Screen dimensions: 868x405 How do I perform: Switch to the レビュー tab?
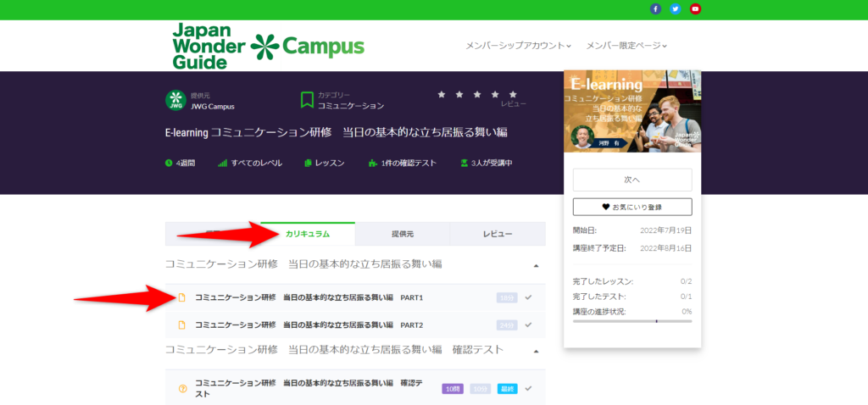click(x=498, y=234)
